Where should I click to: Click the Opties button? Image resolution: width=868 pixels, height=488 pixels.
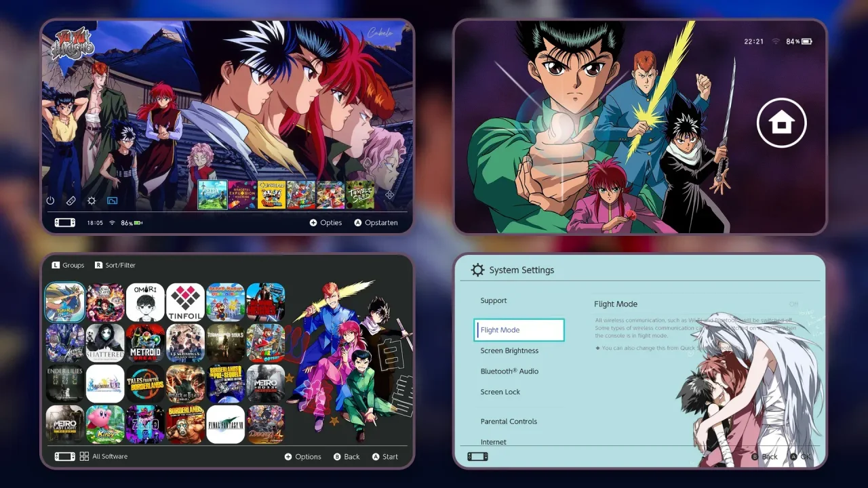pos(325,222)
